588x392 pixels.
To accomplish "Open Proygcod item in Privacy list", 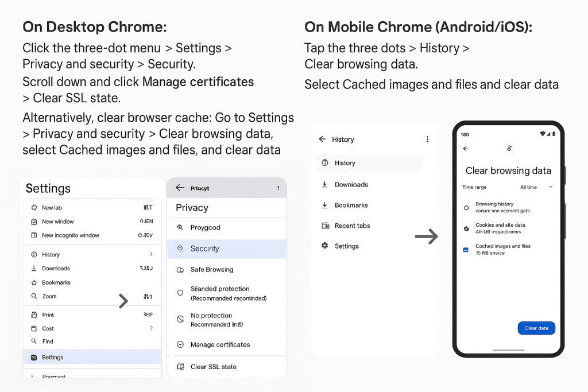I will (227, 227).
